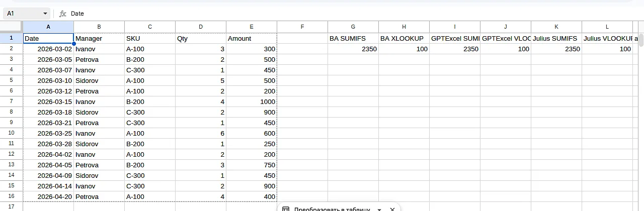Click the table icon in the convert chip
The image size is (644, 211).
[x=285, y=209]
